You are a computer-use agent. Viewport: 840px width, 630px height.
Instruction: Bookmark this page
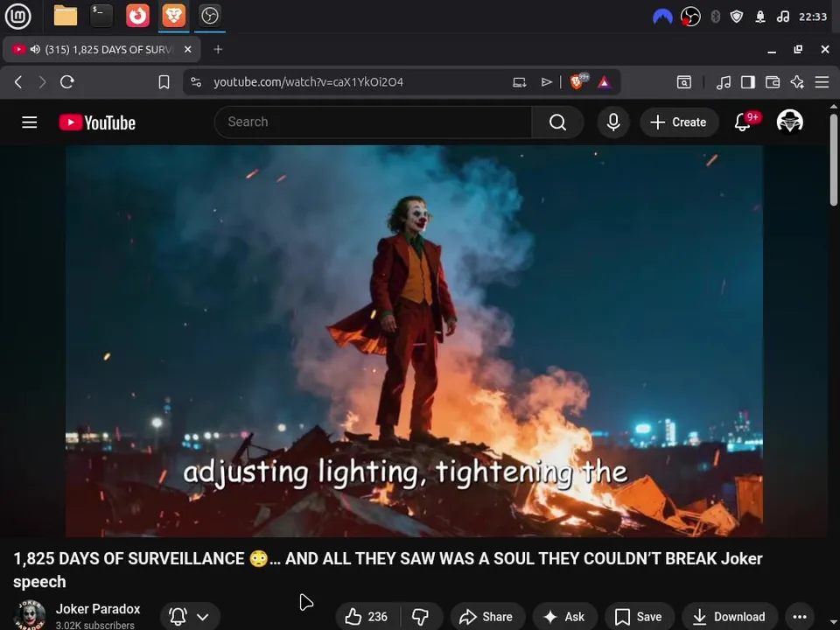164,82
